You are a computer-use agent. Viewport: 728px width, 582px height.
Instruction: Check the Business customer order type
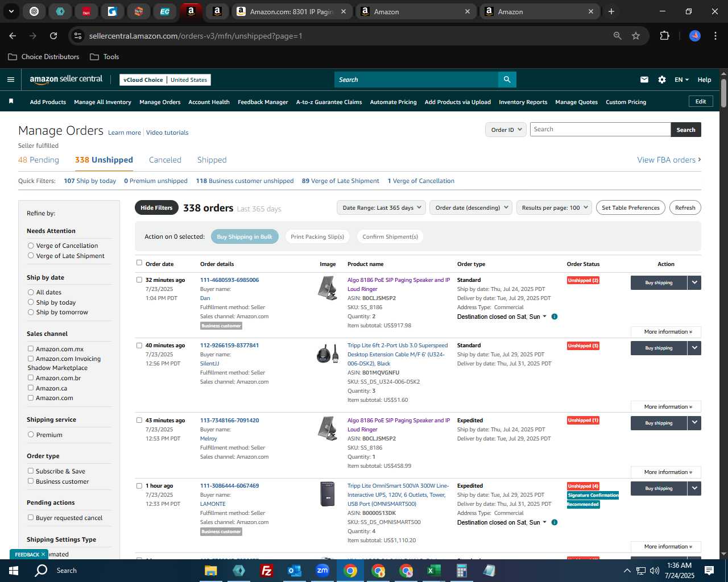(31, 481)
